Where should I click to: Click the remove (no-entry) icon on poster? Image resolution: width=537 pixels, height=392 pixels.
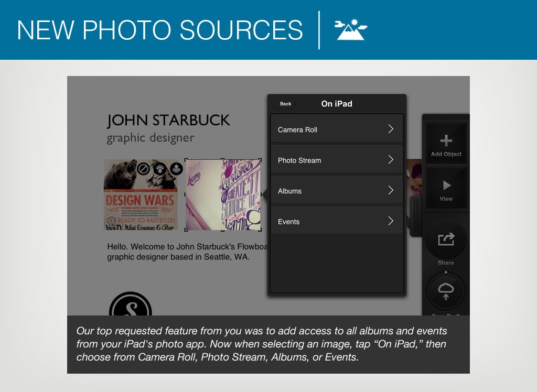click(144, 169)
